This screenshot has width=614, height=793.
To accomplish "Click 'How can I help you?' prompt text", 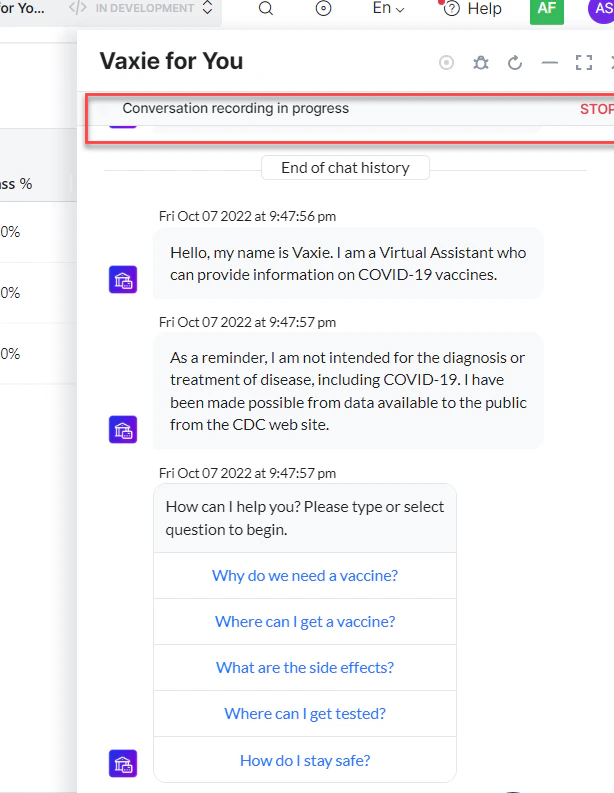I will (x=305, y=518).
